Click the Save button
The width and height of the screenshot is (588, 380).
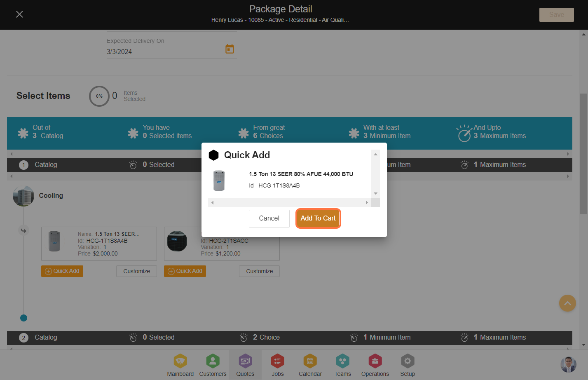pos(556,15)
